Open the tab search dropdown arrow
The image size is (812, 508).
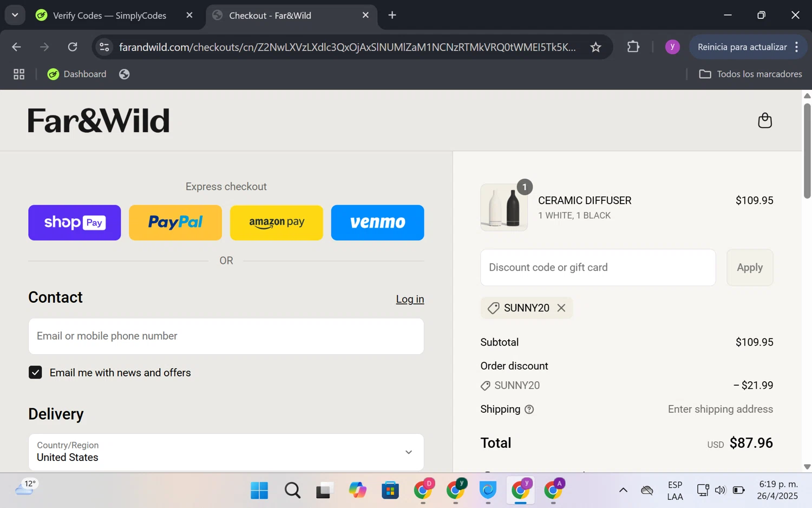[x=15, y=15]
